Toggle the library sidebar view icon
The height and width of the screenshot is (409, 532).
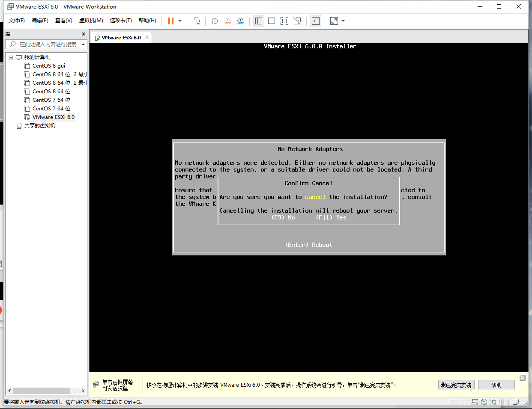point(259,21)
